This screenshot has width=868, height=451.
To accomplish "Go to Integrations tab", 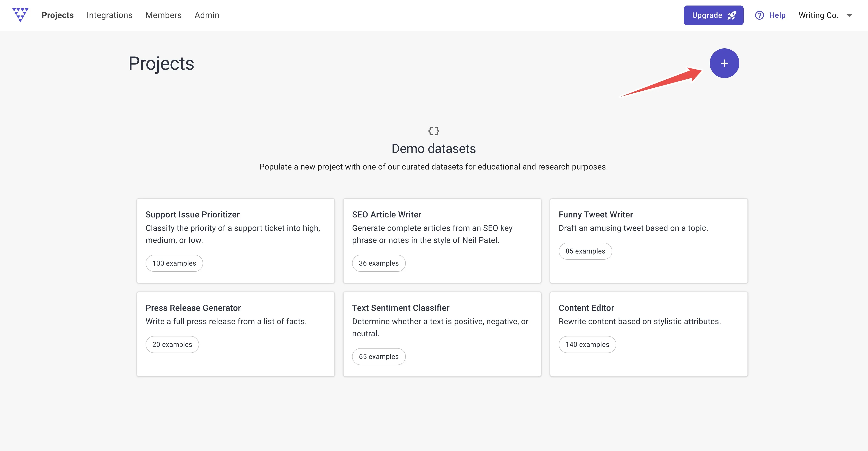I will click(110, 15).
